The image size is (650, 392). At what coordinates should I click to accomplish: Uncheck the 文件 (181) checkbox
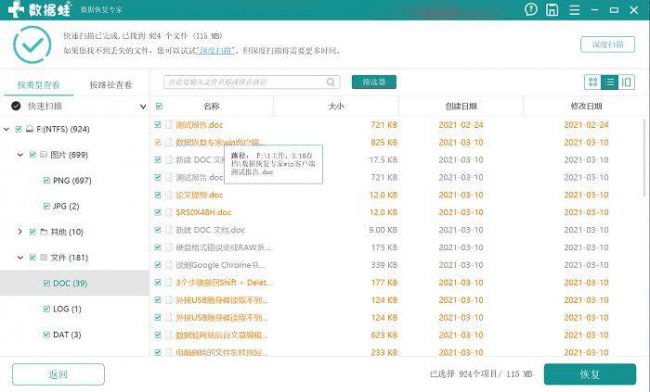point(32,258)
